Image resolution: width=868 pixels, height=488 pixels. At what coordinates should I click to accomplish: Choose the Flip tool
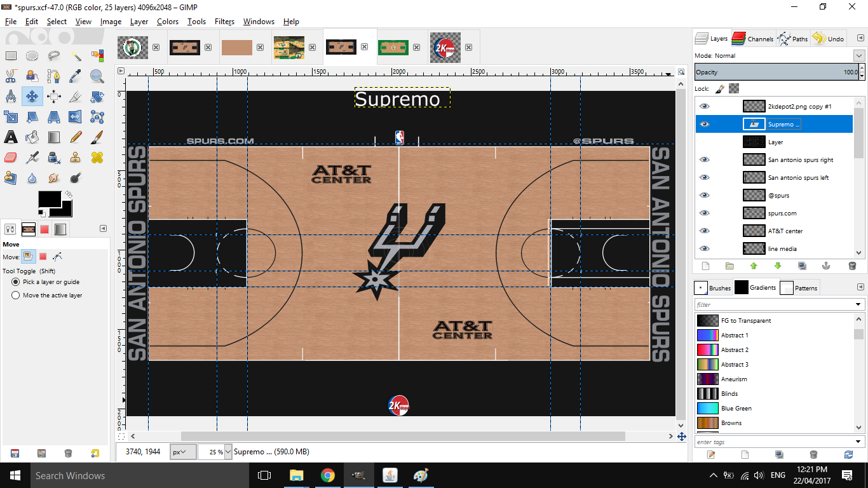[76, 117]
